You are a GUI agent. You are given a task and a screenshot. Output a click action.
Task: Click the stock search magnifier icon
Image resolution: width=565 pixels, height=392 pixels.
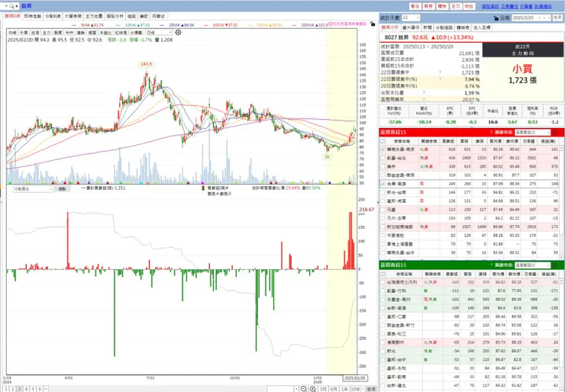tap(12, 6)
